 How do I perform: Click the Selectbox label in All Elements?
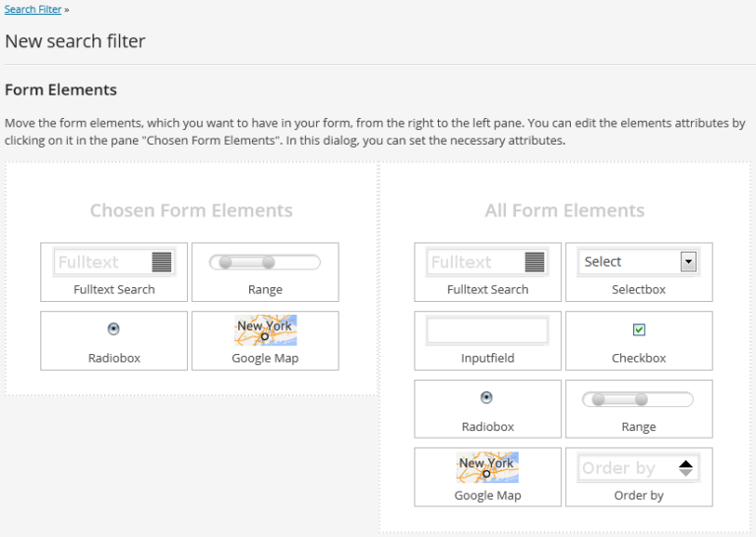(x=639, y=289)
